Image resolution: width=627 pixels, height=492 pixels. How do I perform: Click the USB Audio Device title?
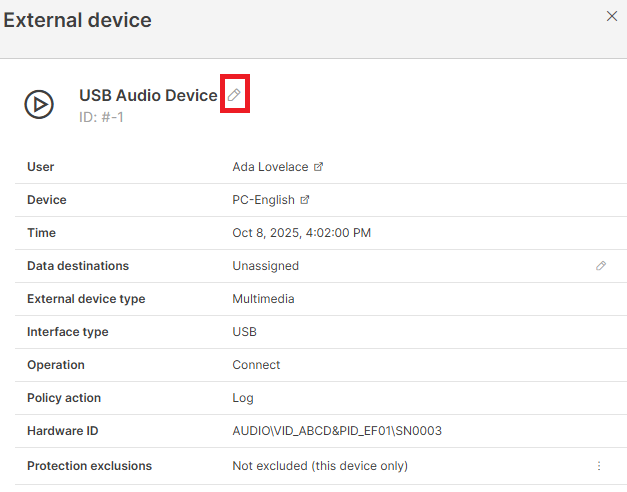148,96
